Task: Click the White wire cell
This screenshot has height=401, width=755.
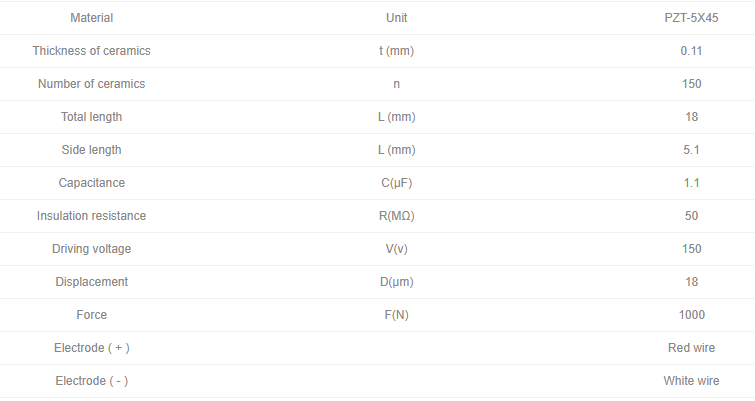Action: pyautogui.click(x=691, y=381)
